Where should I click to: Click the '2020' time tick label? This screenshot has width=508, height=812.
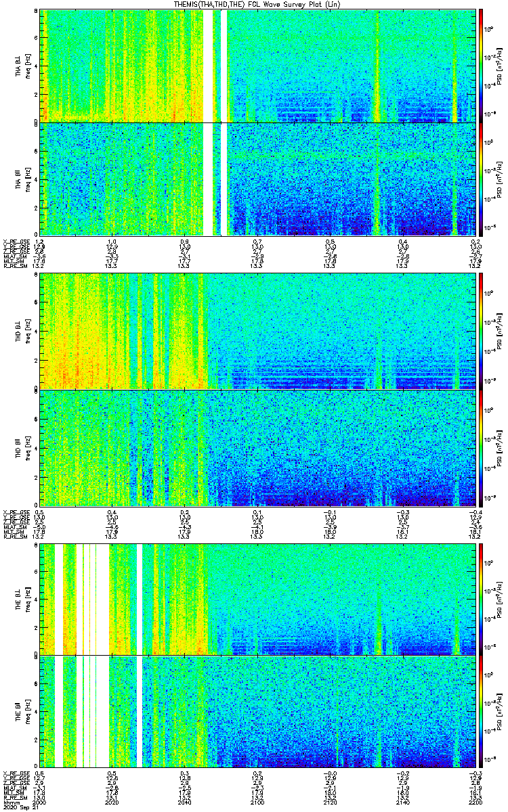pos(112,802)
